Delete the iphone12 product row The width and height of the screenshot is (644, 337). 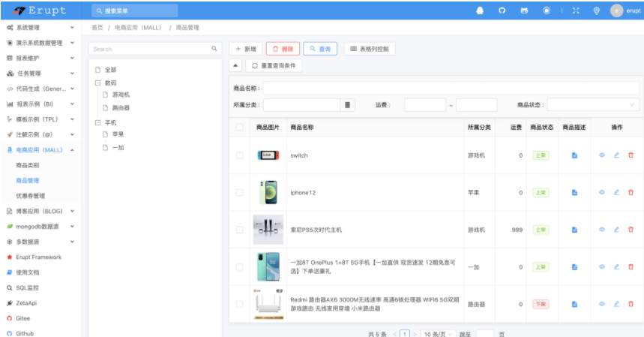tap(631, 192)
